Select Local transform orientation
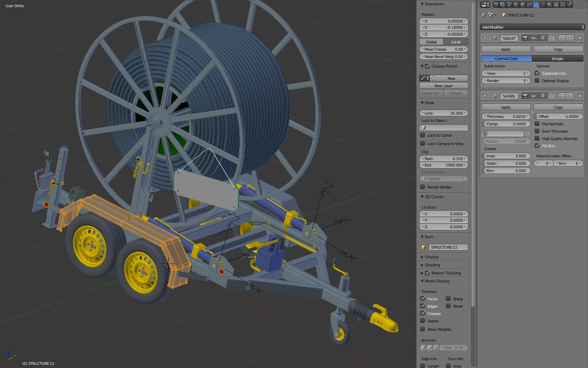The image size is (588, 368). click(x=456, y=42)
